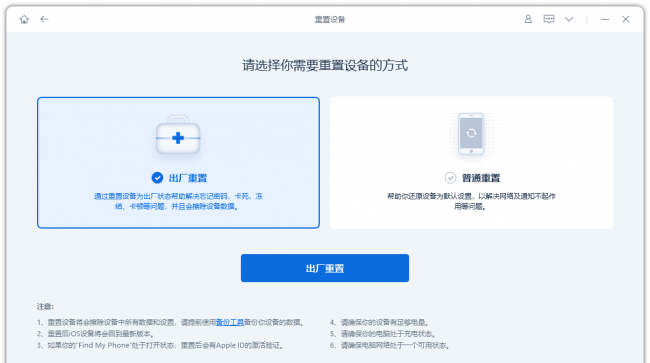Viewport: 650px width, 363px height.
Task: Click the blue 出厂重置 button
Action: point(325,268)
